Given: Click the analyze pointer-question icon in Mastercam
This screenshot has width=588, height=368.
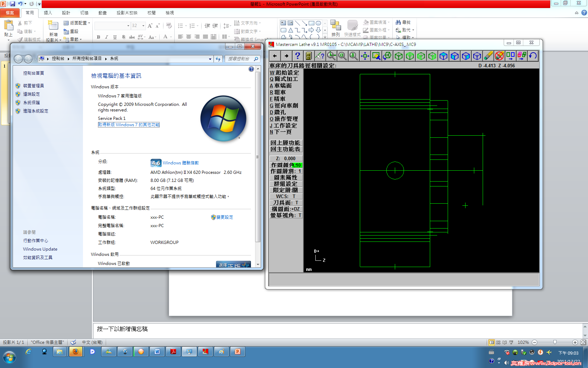Looking at the screenshot, I should (320, 56).
